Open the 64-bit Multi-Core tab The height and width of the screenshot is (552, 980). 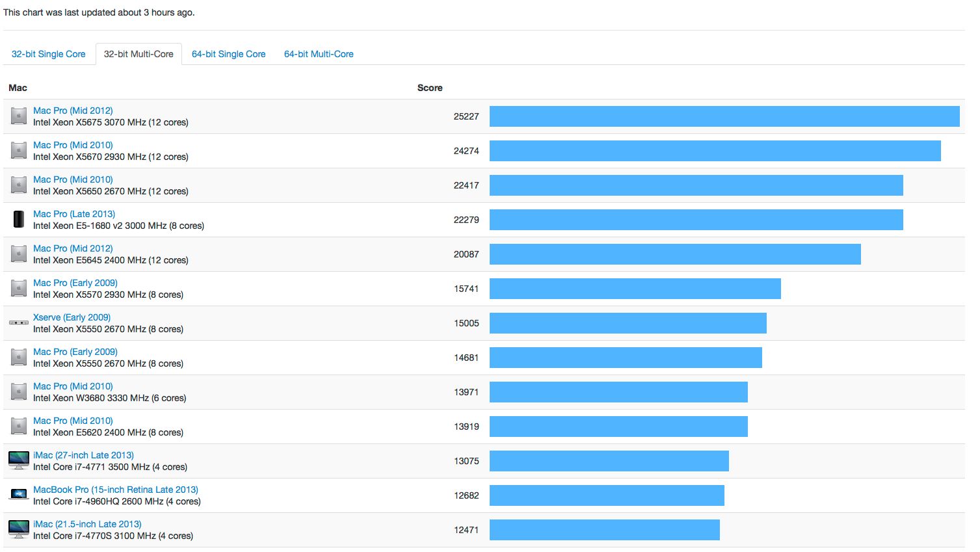click(x=319, y=54)
